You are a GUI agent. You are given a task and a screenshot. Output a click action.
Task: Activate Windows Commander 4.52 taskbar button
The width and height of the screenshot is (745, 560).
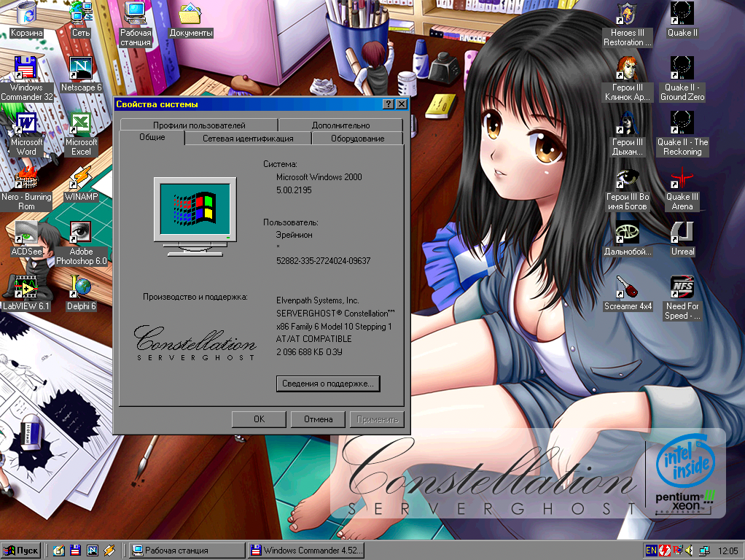pyautogui.click(x=306, y=551)
